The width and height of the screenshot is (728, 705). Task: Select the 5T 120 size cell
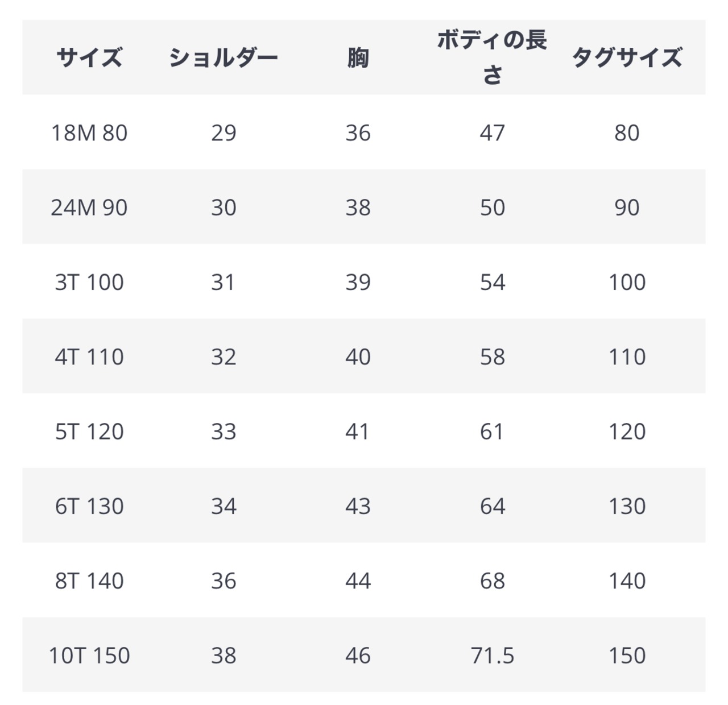pyautogui.click(x=89, y=431)
